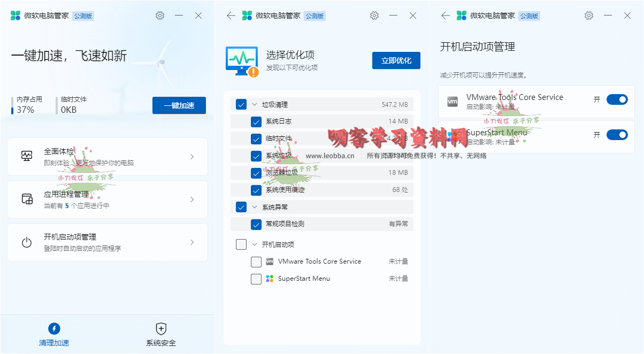The width and height of the screenshot is (644, 354).
Task: Click the 立即优化 button
Action: pyautogui.click(x=396, y=60)
